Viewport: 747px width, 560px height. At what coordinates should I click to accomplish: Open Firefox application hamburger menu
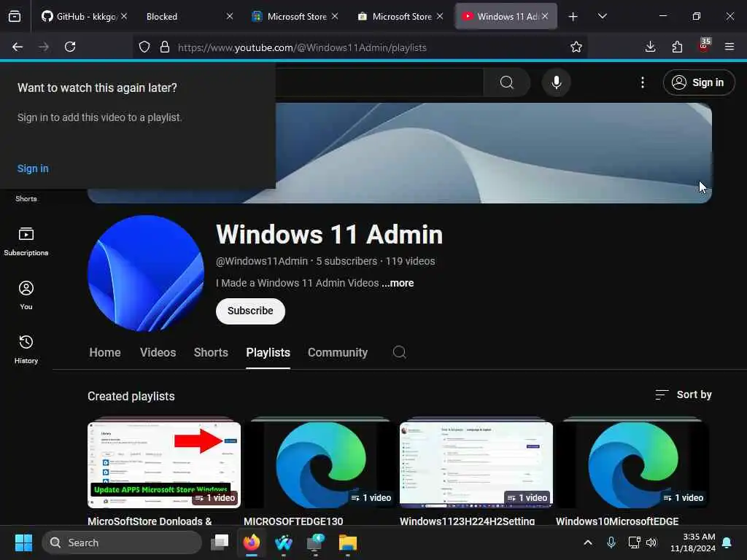[x=729, y=47]
